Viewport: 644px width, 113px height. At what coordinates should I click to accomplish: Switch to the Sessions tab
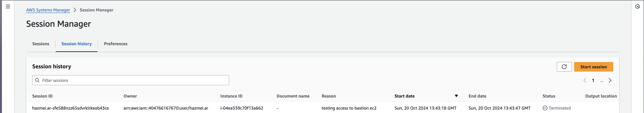pos(40,44)
